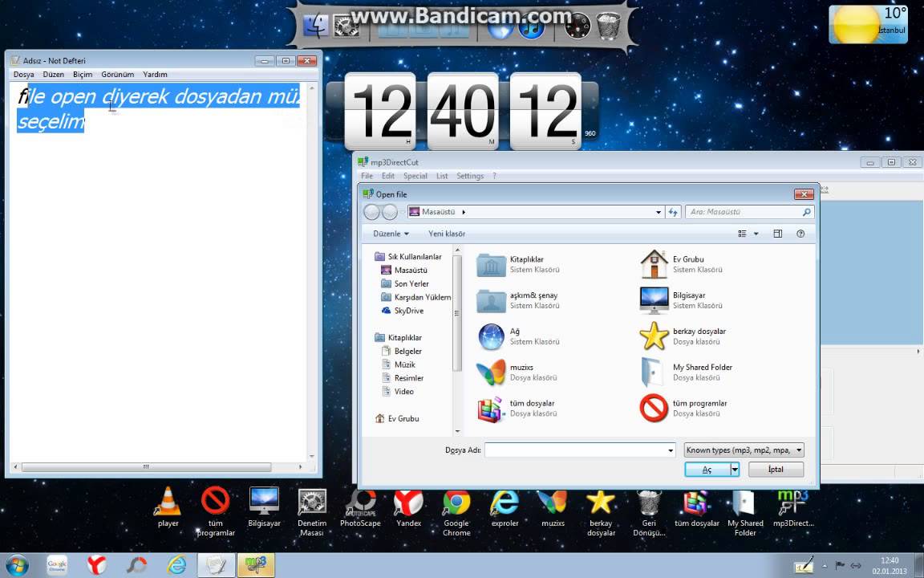Open the berkay dosyalar star folder
924x578 pixels.
(654, 336)
